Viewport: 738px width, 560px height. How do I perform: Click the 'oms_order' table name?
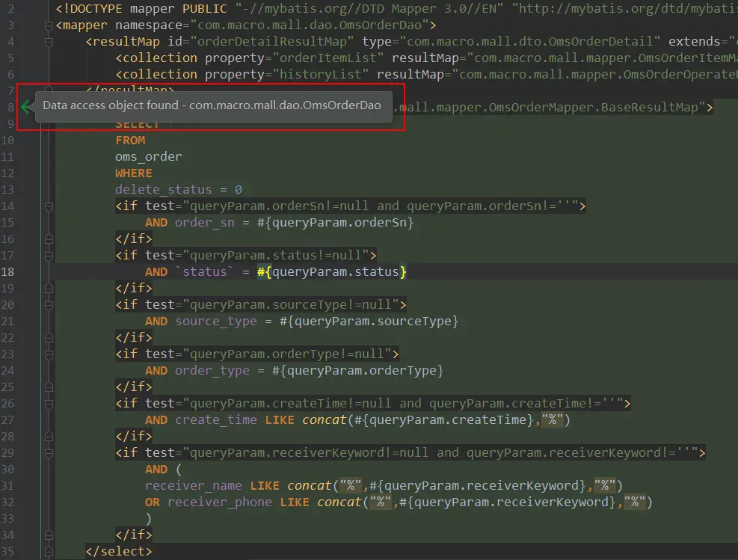pyautogui.click(x=149, y=157)
